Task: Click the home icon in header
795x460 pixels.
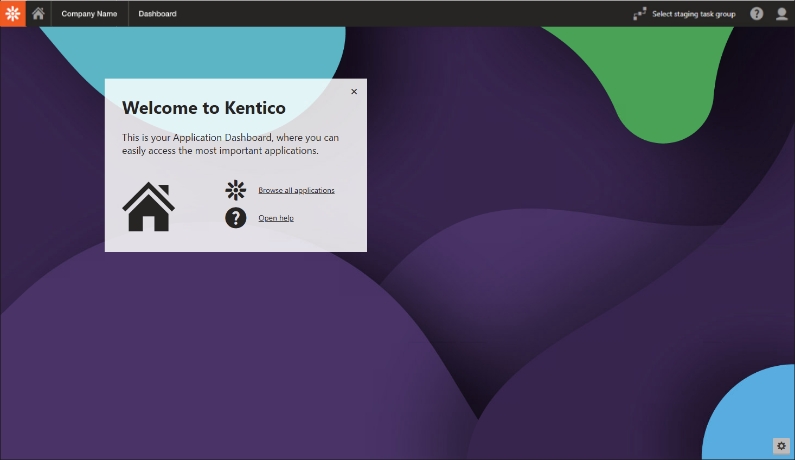Action: 38,13
